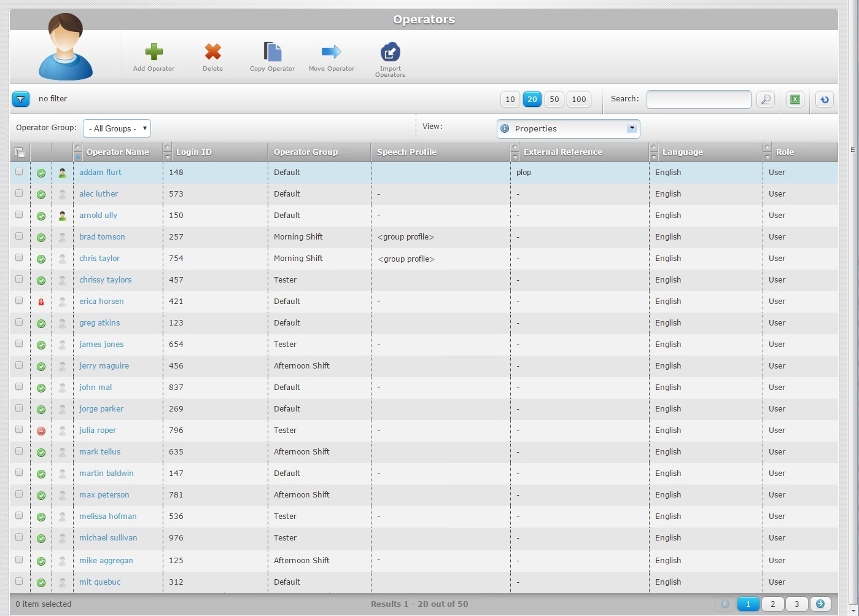The height and width of the screenshot is (616, 859).
Task: Tick the checkbox for brad tomson
Action: pos(19,236)
